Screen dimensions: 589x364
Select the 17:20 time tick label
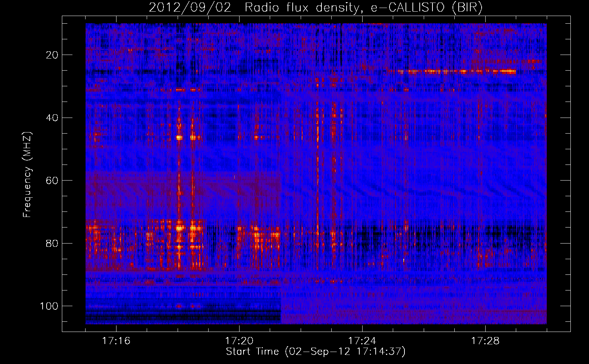click(239, 341)
